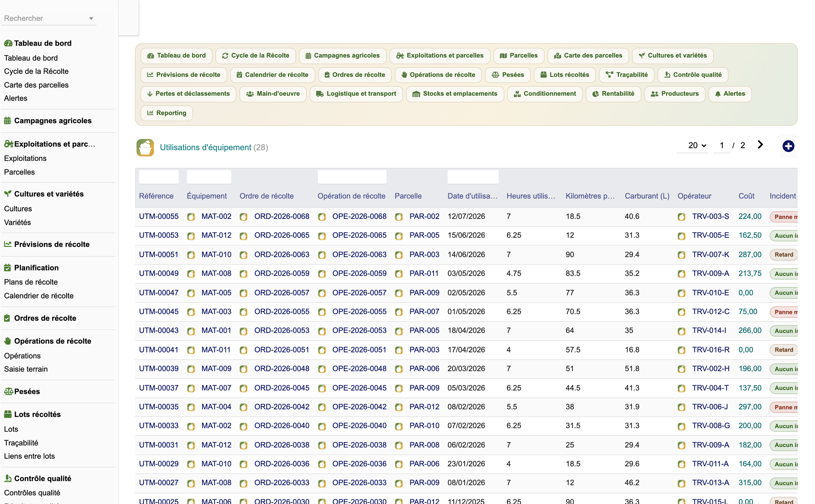Sort by Opérateur column header
Viewport: 815px width, 504px height.
click(694, 196)
